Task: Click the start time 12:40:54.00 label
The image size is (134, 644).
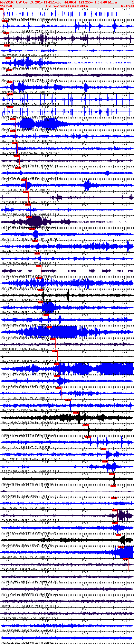Action: coord(7,6)
